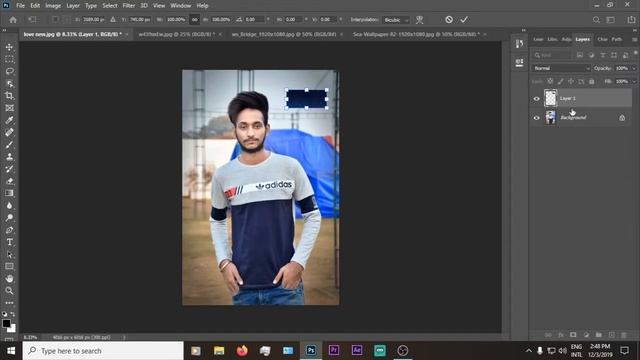Toggle lock transparent pixels
The width and height of the screenshot is (640, 360).
550,81
